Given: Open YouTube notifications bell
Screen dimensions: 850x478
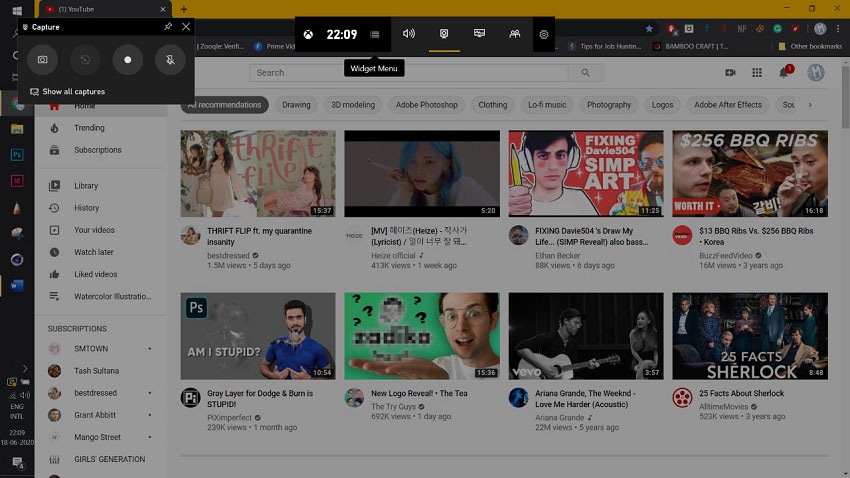Looking at the screenshot, I should coord(783,73).
